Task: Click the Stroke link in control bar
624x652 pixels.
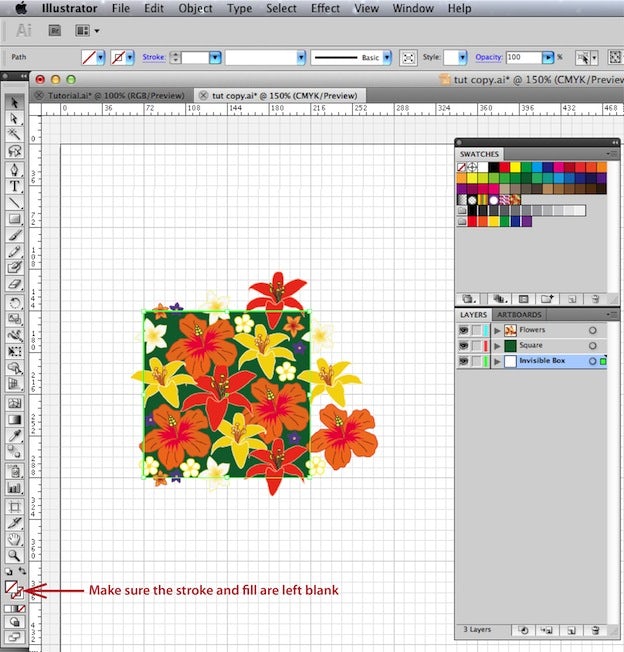Action: [153, 58]
